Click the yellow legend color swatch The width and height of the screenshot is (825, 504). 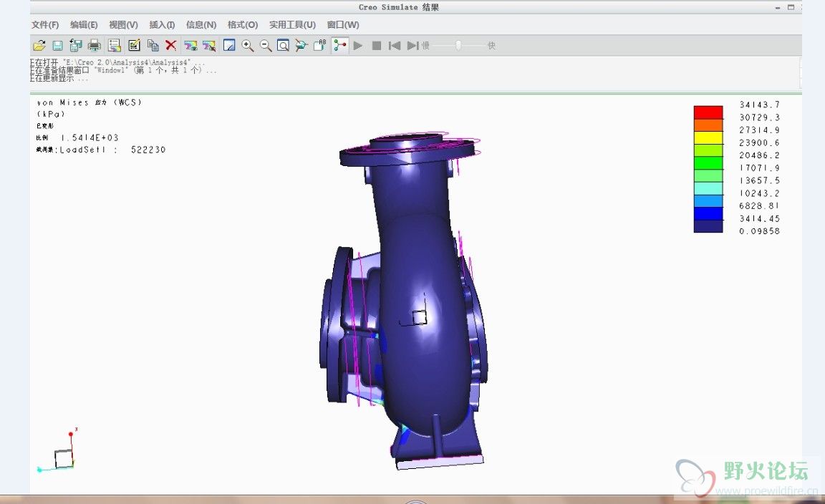(x=708, y=138)
